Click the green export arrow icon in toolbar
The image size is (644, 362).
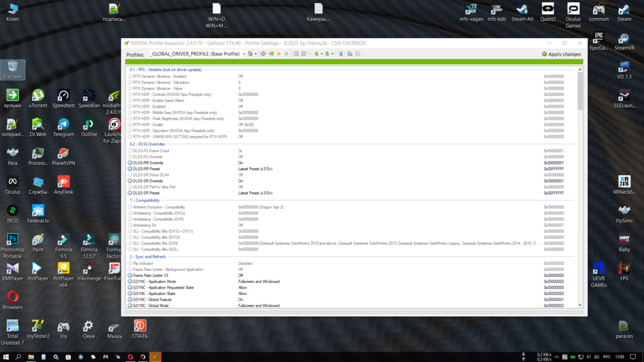tap(316, 54)
